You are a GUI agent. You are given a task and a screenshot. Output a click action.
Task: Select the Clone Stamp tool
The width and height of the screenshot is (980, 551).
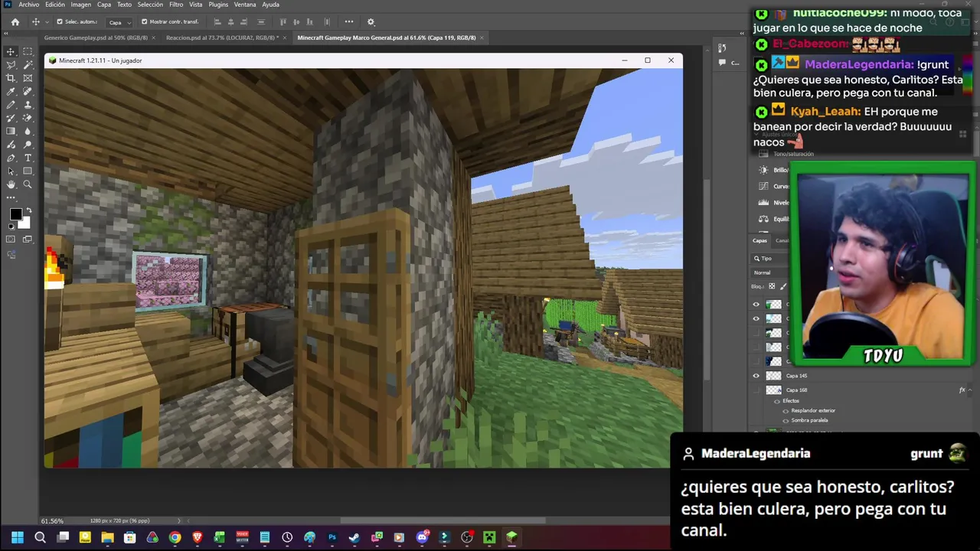click(x=28, y=105)
